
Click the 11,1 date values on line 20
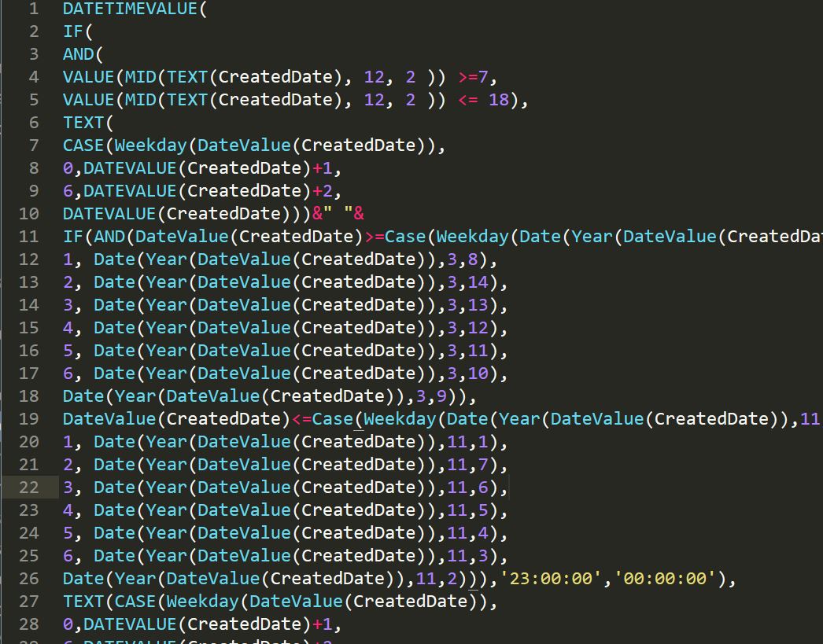click(468, 442)
